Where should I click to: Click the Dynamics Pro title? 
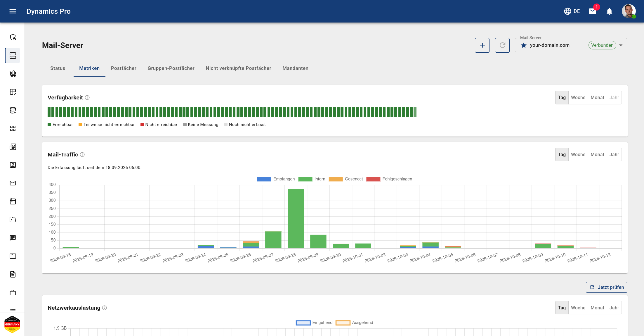(48, 11)
